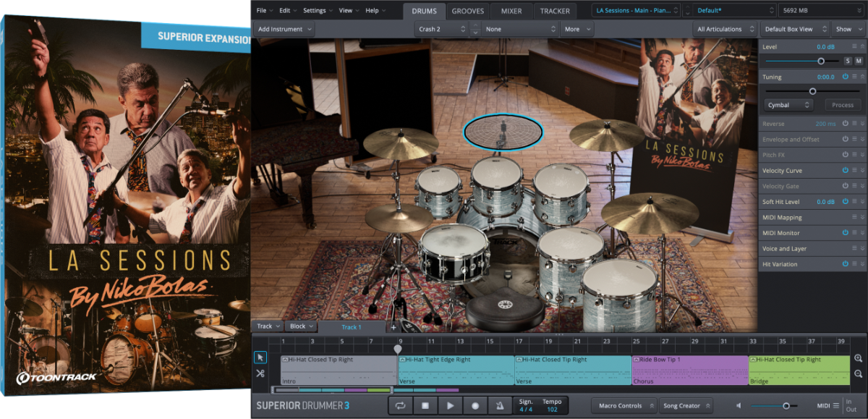Select the arrow pointer tool beside the track

point(260,357)
